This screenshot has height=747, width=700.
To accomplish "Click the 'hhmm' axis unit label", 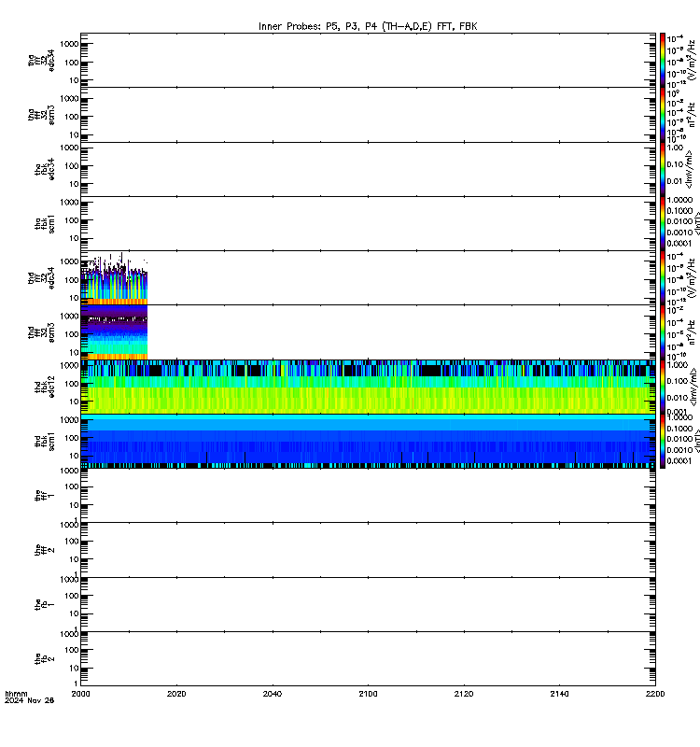I will click(x=16, y=694).
